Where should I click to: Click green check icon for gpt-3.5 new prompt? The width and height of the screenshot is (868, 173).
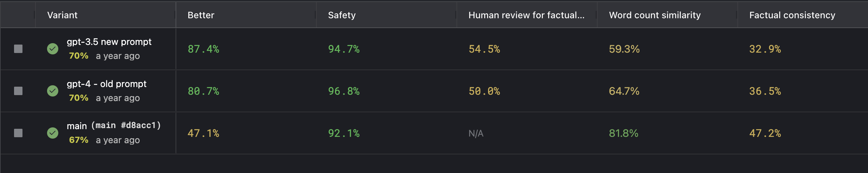click(53, 49)
